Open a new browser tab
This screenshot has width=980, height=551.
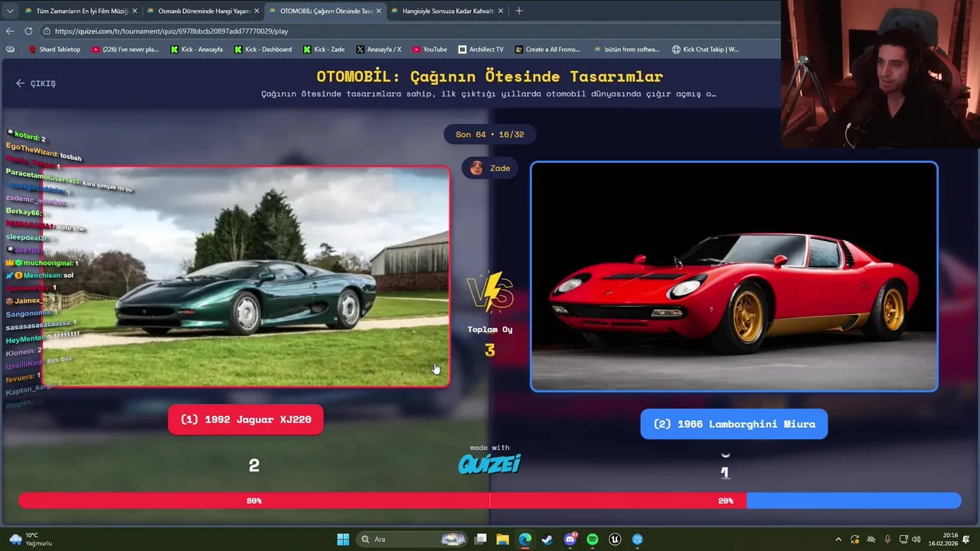[x=518, y=11]
